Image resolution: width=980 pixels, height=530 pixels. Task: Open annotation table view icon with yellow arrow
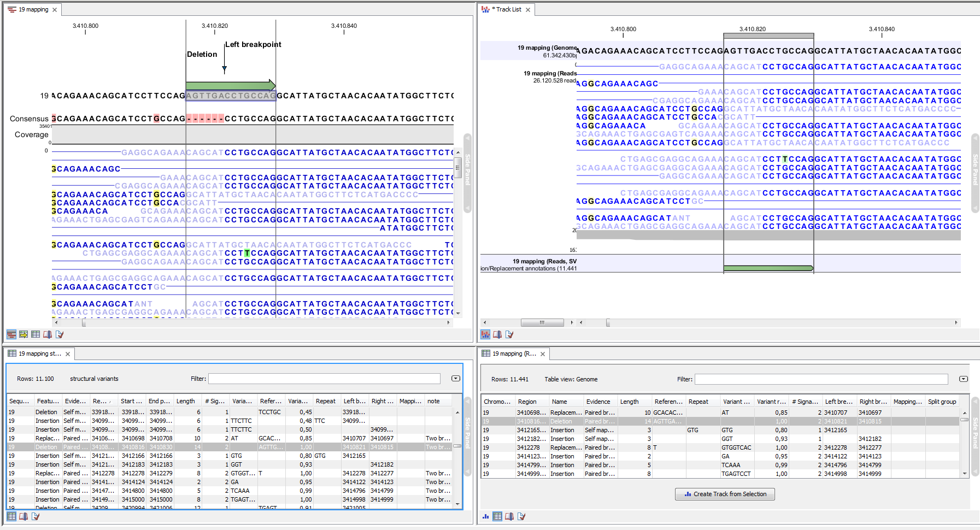pos(24,334)
